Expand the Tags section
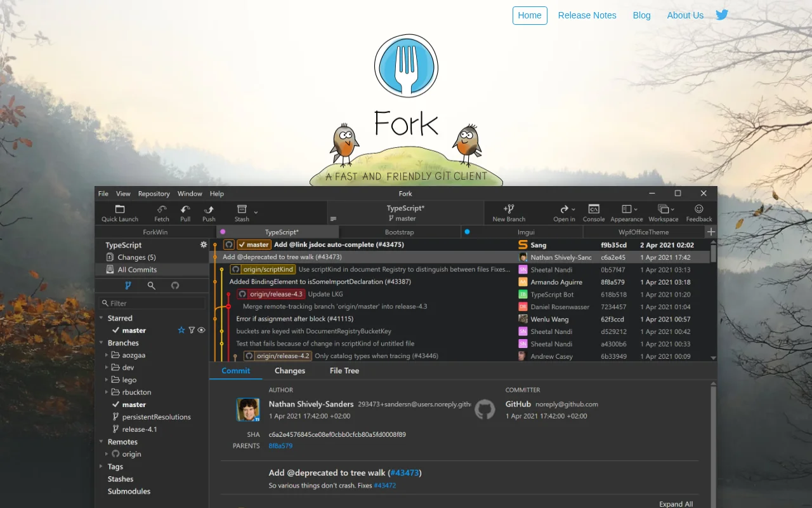Screen dimensions: 812x508 (x=101, y=467)
